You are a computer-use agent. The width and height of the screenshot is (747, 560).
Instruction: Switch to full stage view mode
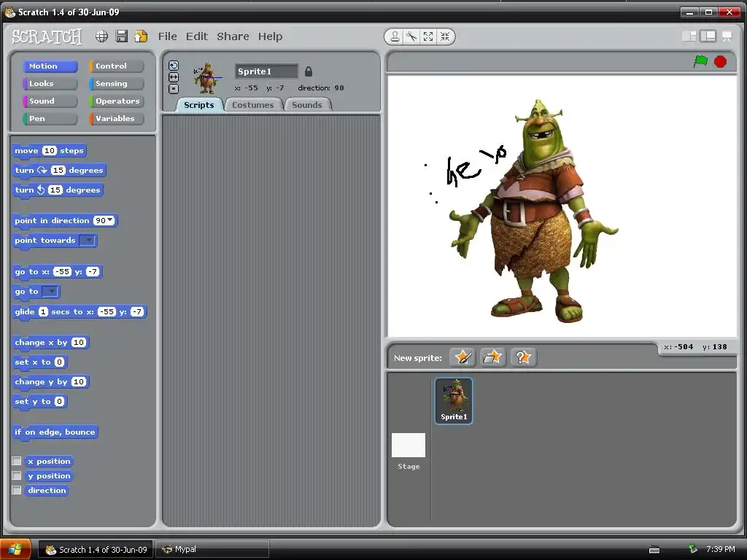(x=708, y=36)
